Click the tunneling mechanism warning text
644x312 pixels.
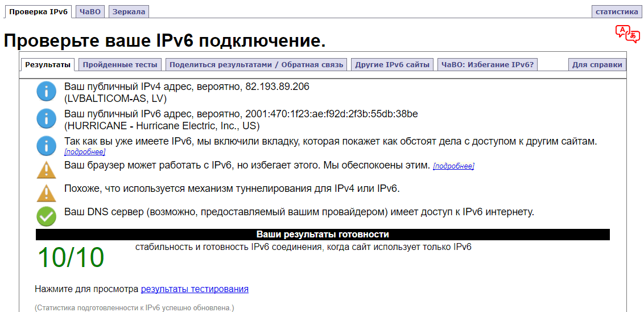click(x=232, y=188)
